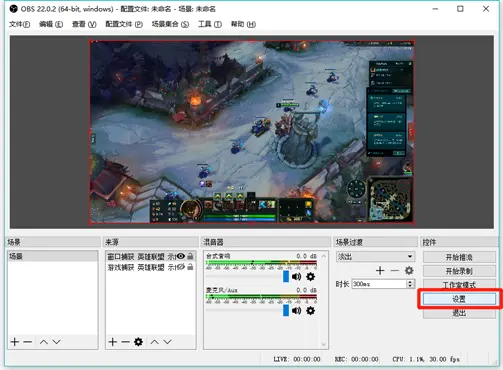
Task: Move the source down in the 来源 panel
Action: pyautogui.click(x=167, y=342)
